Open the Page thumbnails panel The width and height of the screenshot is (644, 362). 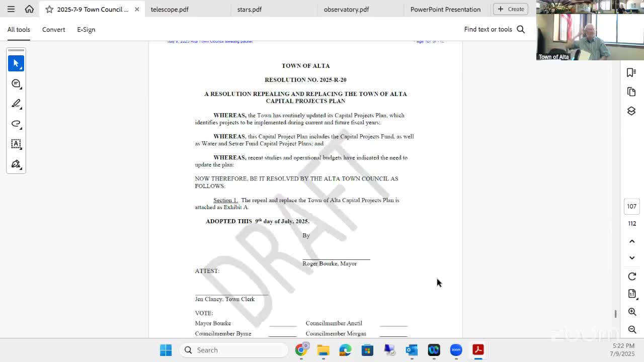click(631, 92)
